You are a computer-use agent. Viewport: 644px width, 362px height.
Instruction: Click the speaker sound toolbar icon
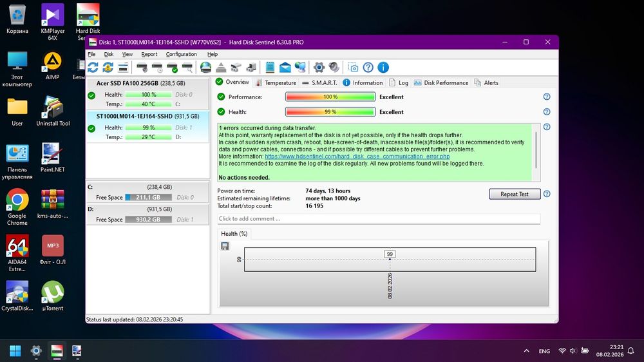334,68
